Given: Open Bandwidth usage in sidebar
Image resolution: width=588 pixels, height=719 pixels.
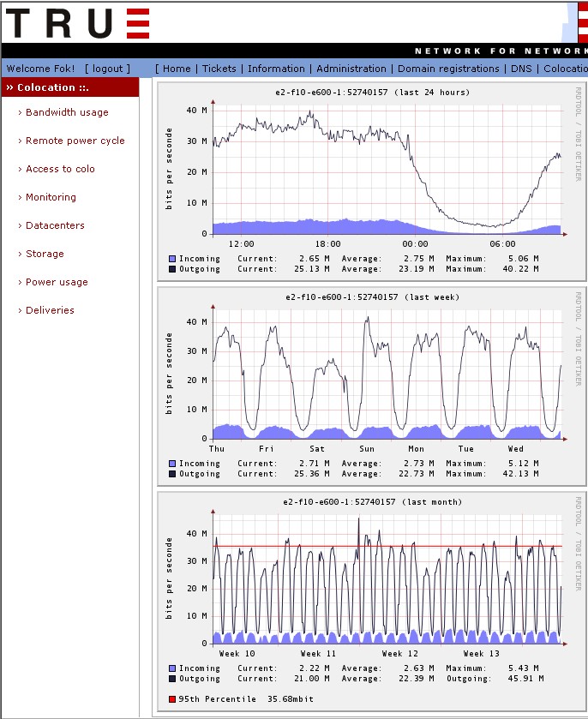Looking at the screenshot, I should click(x=67, y=112).
